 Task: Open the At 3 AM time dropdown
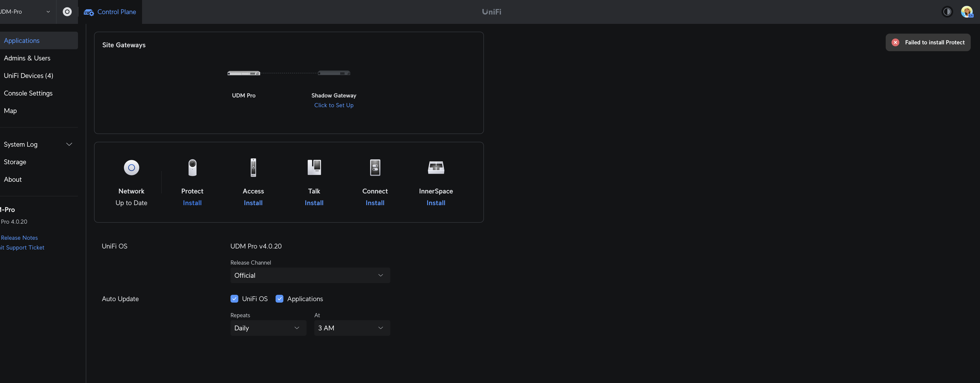click(352, 328)
